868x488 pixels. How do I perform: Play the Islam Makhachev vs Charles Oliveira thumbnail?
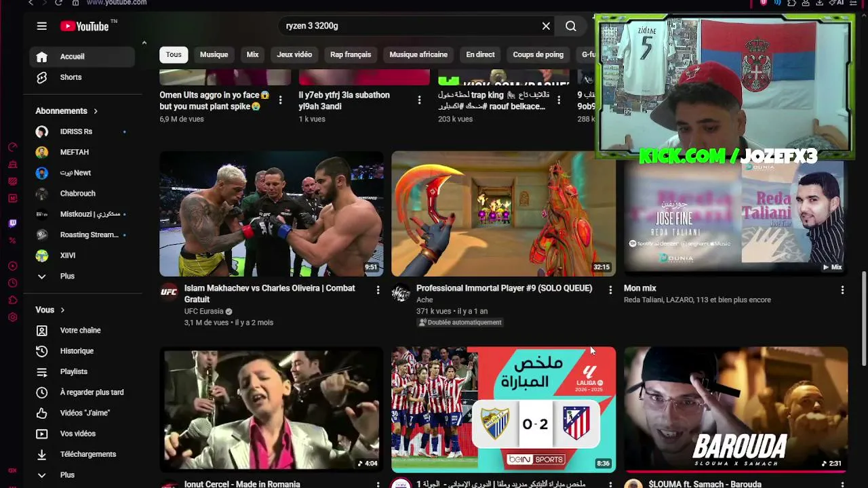(271, 213)
